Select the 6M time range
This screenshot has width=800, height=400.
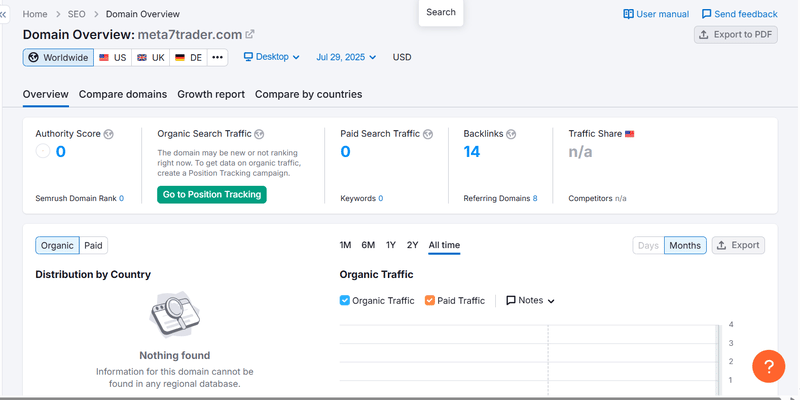[x=368, y=245]
